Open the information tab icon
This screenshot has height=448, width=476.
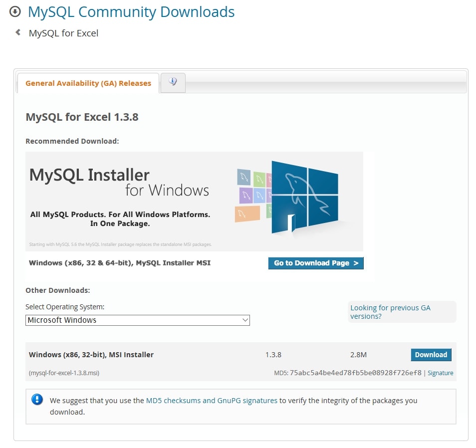click(x=173, y=82)
